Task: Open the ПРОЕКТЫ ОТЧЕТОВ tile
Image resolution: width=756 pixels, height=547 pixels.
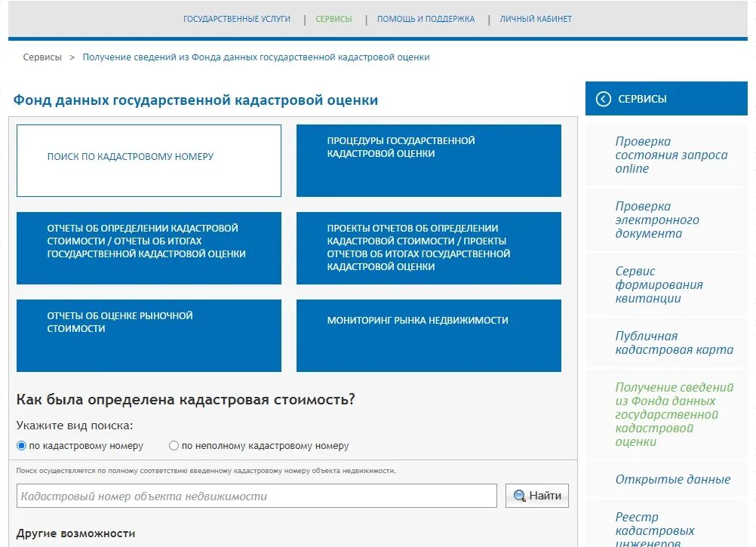Action: tap(429, 247)
